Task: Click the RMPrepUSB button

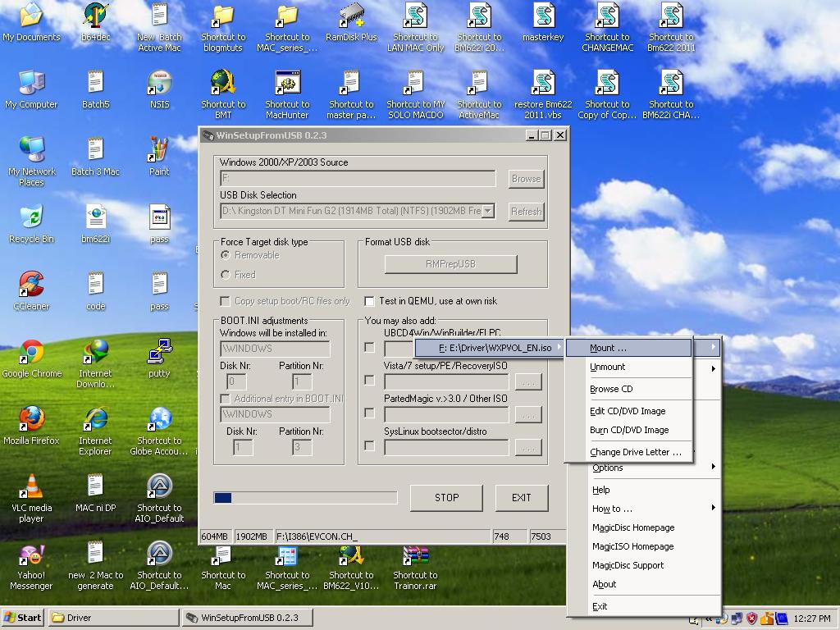Action: [450, 264]
